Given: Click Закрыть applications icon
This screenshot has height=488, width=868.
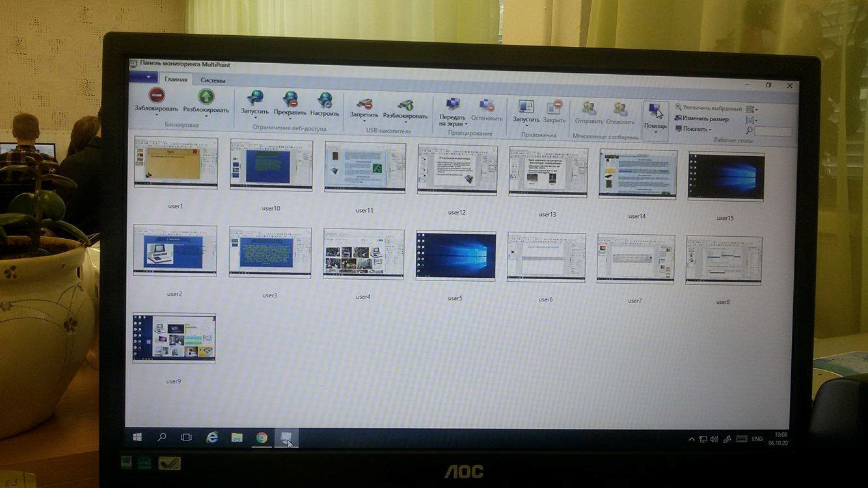Looking at the screenshot, I should 554,107.
